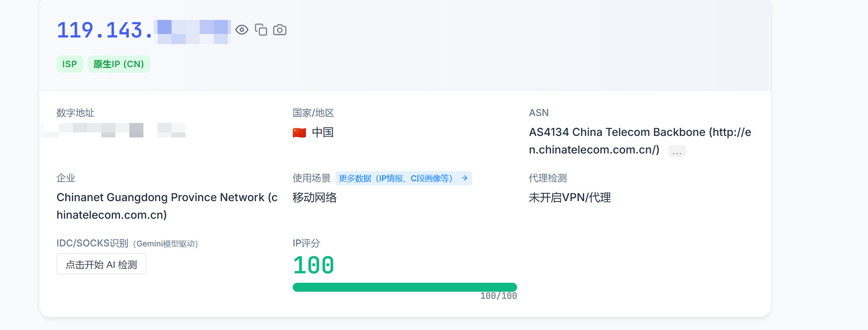Copy the IP address using the copy icon
The width and height of the screenshot is (868, 330).
[x=261, y=30]
